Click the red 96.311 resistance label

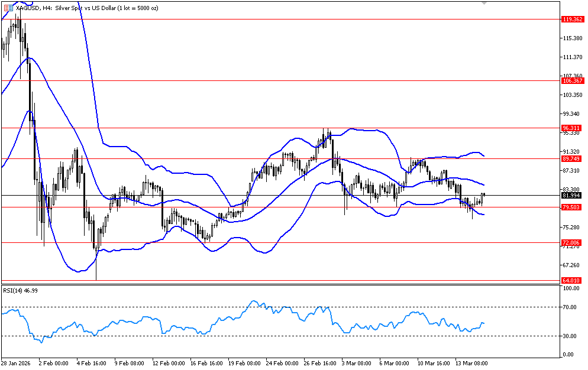coord(573,128)
